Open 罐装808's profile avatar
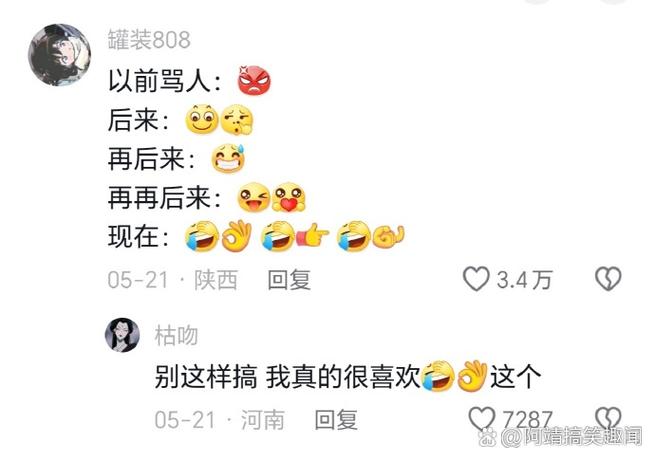This screenshot has width=655, height=461. (59, 55)
